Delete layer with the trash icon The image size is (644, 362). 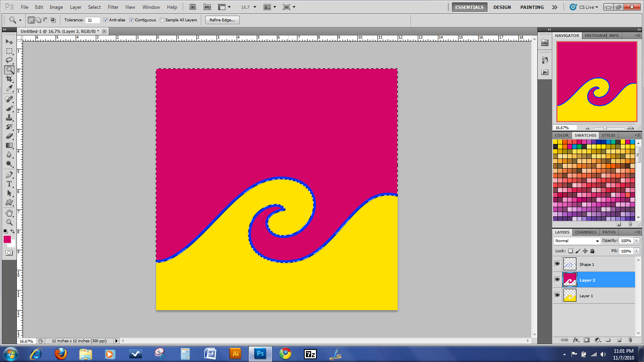[x=630, y=340]
